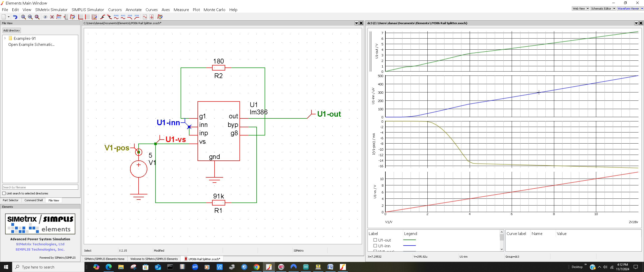The height and width of the screenshot is (272, 644).
Task: Click the rise time measurement icon
Action: [103, 17]
